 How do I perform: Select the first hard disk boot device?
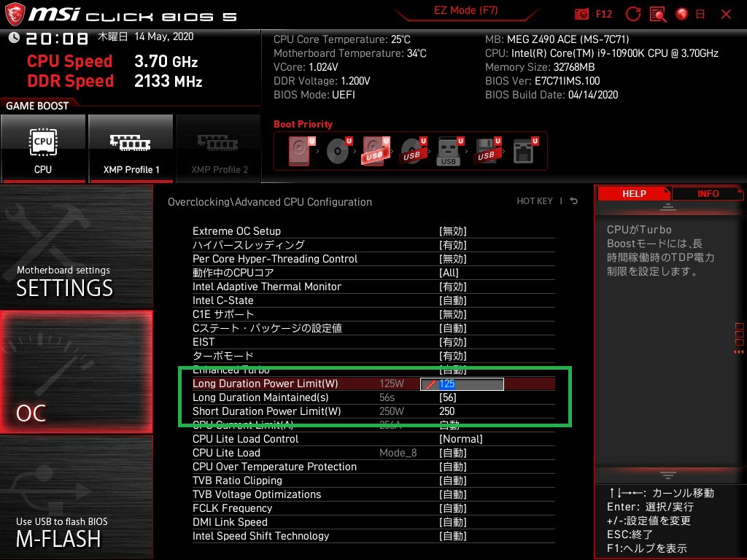tap(301, 151)
